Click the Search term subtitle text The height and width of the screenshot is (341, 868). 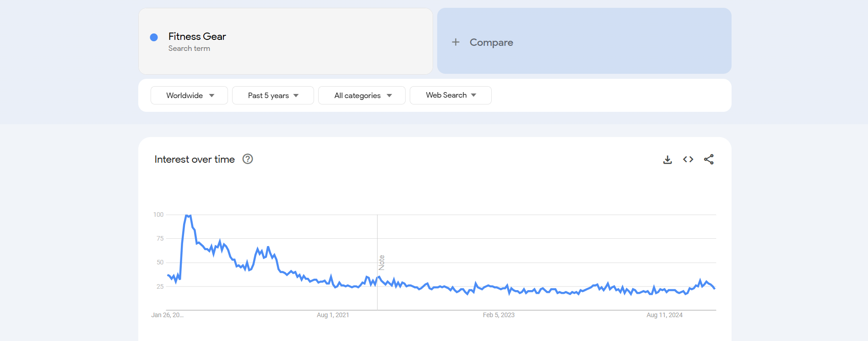pos(189,49)
